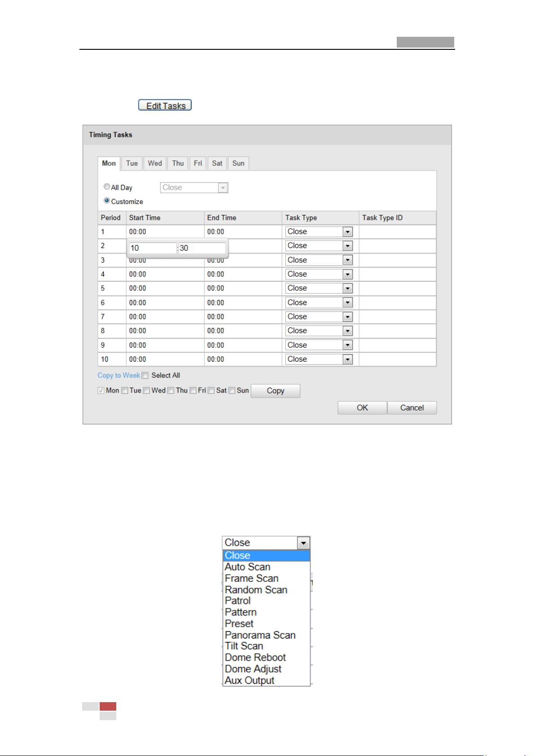Open Task Type dropdown for period 1
Image resolution: width=535 pixels, height=756 pixels.
tap(319, 232)
